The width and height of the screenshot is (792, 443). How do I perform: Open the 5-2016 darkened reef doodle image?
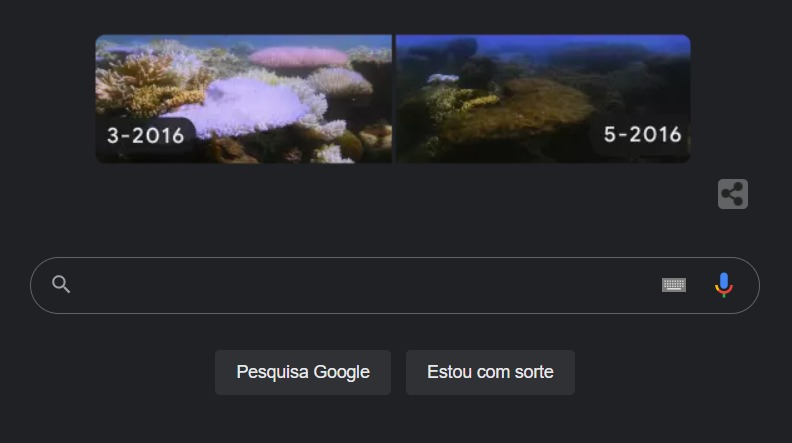coord(543,99)
